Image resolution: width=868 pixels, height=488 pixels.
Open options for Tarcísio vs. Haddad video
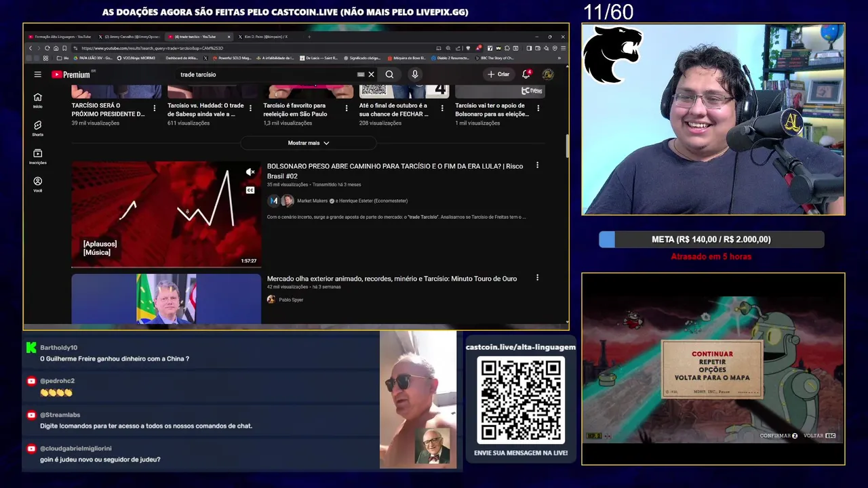pyautogui.click(x=250, y=108)
